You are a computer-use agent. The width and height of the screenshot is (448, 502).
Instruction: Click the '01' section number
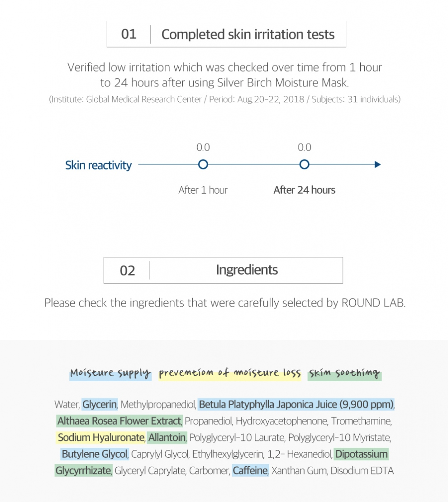coord(129,34)
